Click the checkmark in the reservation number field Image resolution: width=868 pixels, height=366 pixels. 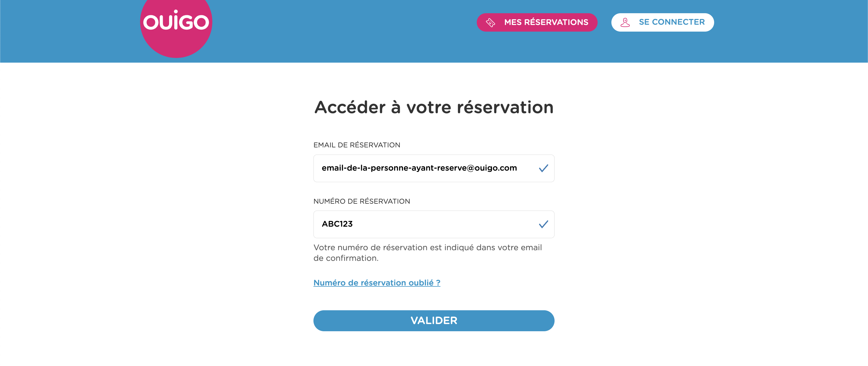pyautogui.click(x=543, y=224)
